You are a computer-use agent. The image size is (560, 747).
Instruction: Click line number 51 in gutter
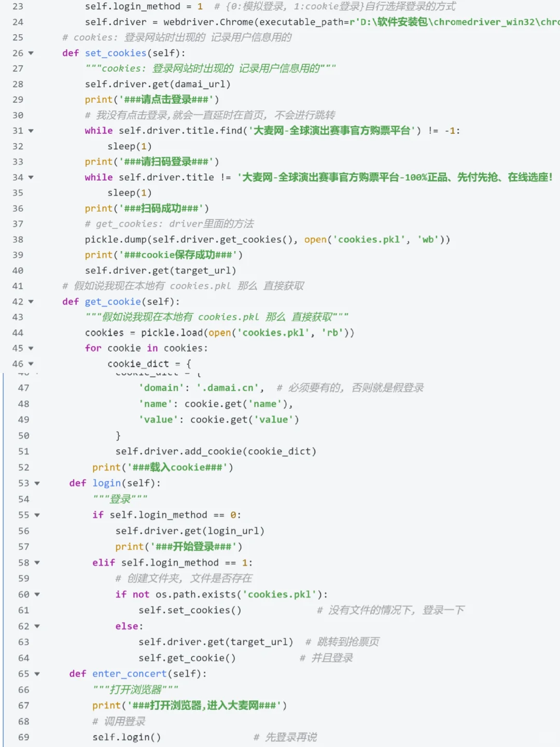tap(24, 451)
